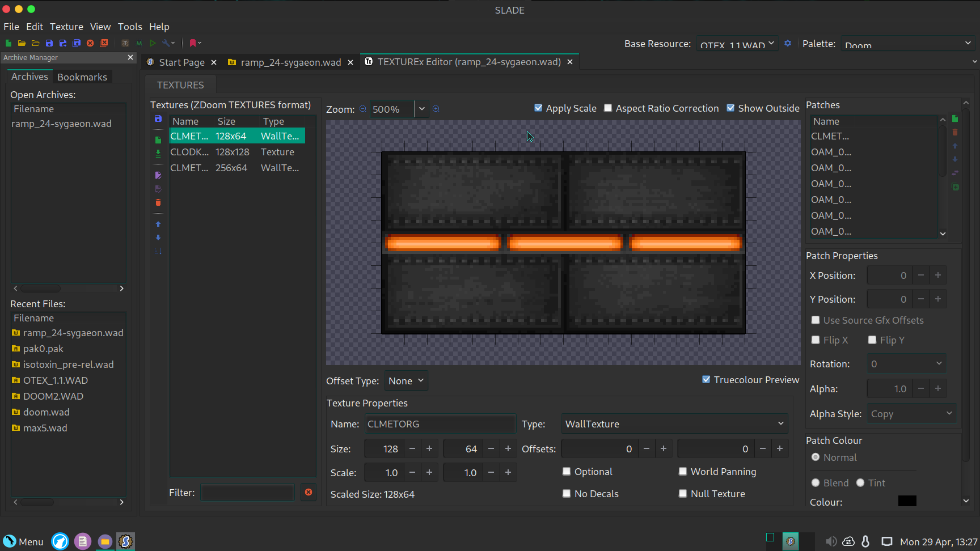Open the Map Editor green M icon
Screen dimensions: 980x551
pos(139,43)
